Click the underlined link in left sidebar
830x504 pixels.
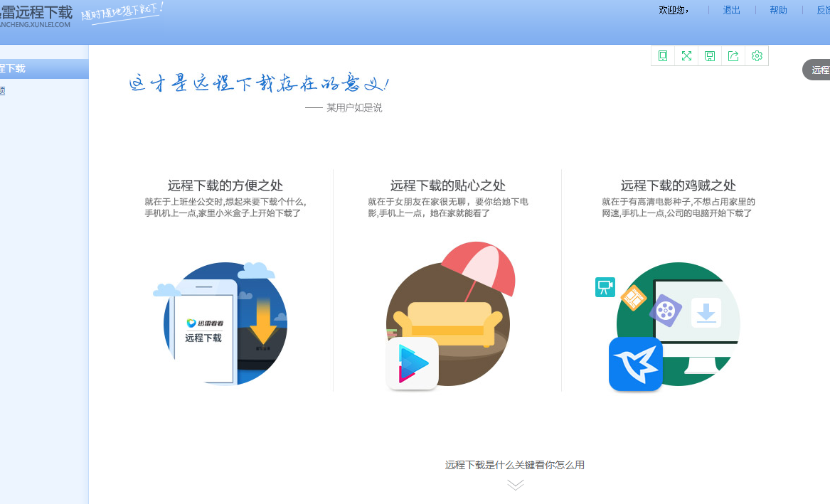pos(3,90)
